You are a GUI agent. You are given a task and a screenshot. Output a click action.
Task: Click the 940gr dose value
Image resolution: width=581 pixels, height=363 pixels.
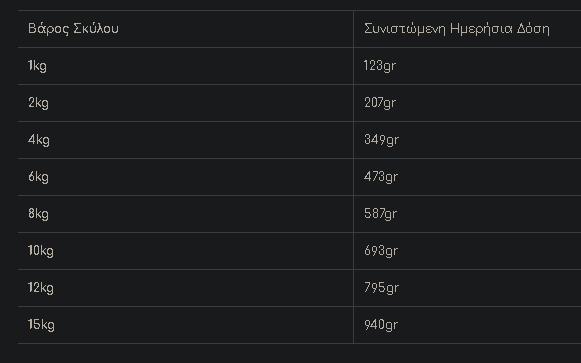coord(381,325)
